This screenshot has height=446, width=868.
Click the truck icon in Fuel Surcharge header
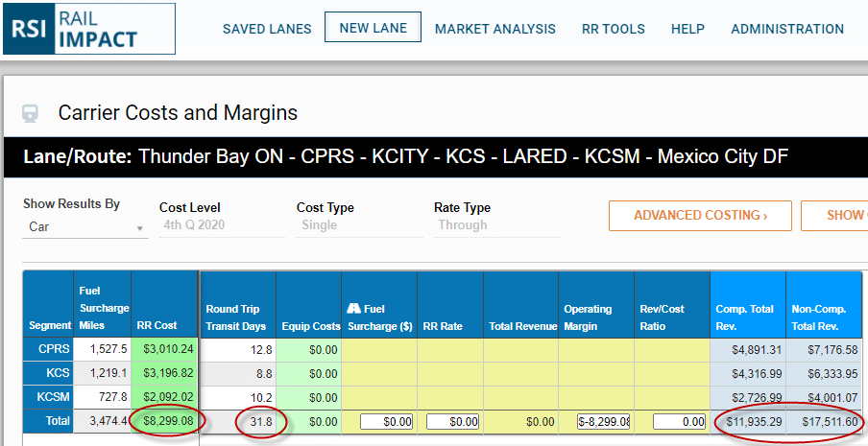point(352,309)
